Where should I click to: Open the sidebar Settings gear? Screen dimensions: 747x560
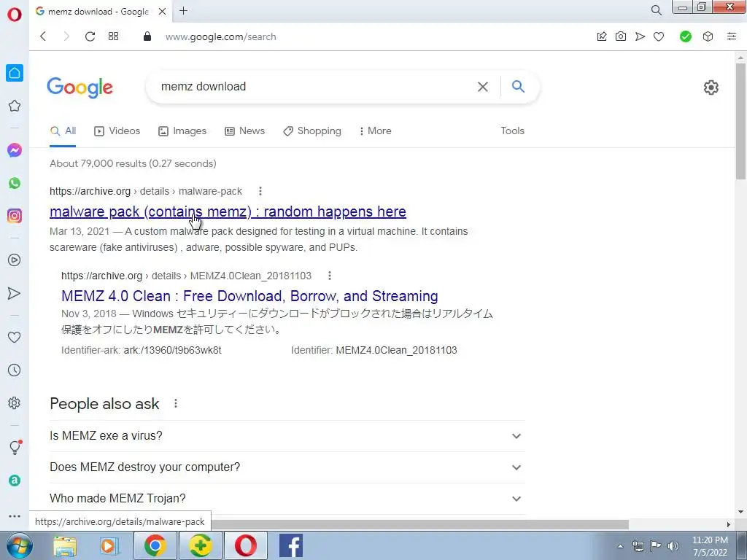point(15,402)
